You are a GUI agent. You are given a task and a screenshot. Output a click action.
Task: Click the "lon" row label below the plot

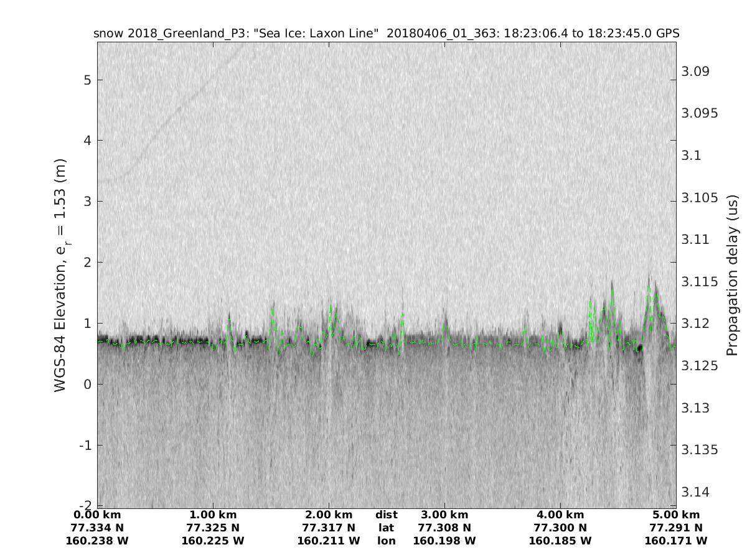(386, 541)
